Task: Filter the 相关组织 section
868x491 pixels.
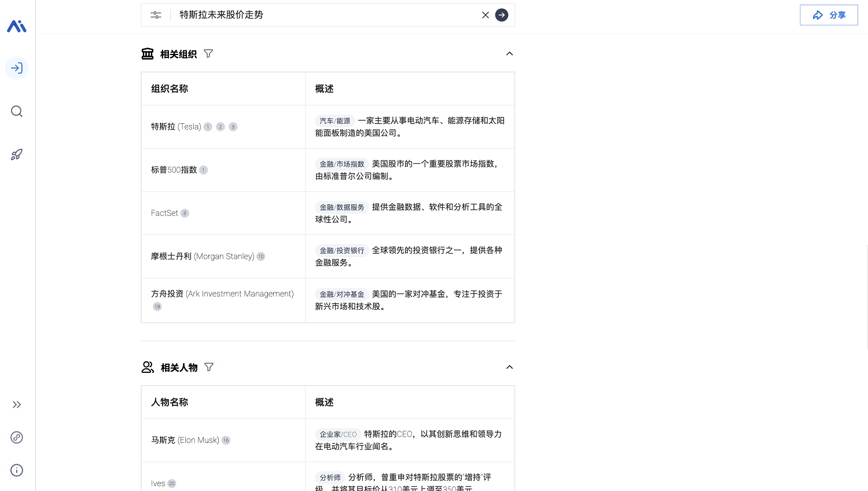Action: click(208, 54)
